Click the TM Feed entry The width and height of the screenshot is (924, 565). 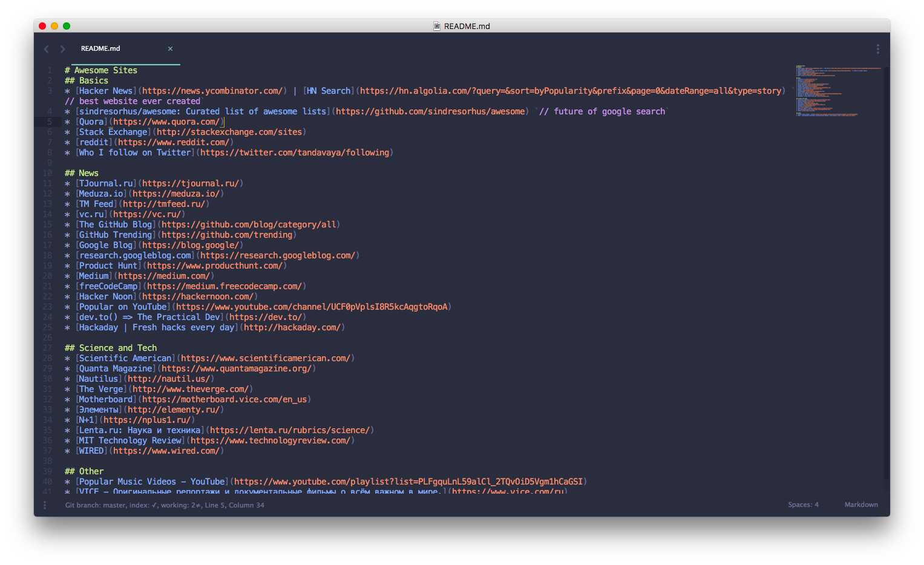pyautogui.click(x=137, y=204)
